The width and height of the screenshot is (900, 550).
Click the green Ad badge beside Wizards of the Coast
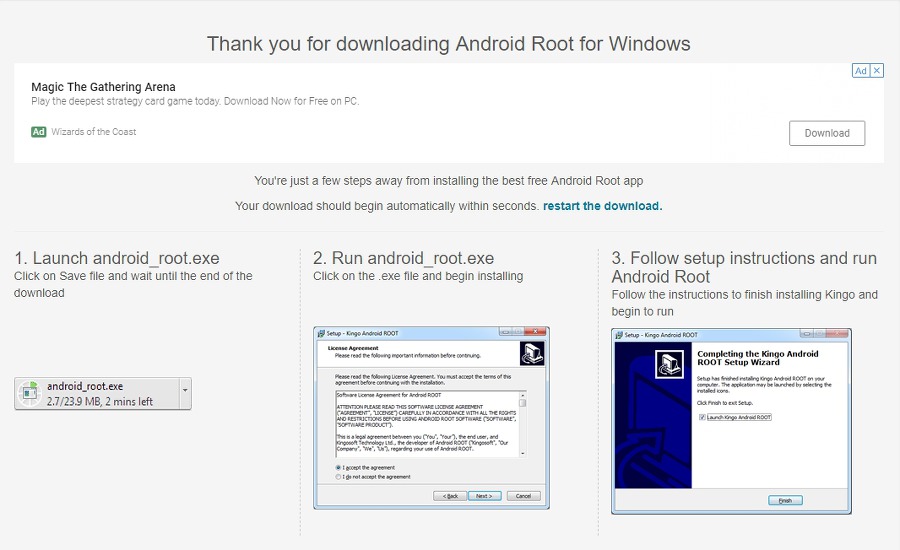tap(38, 132)
